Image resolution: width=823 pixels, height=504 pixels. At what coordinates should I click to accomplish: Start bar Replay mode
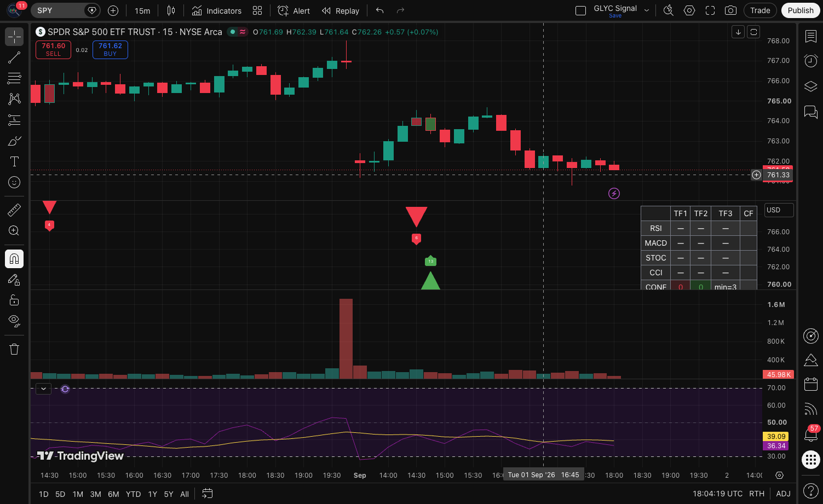coord(340,10)
